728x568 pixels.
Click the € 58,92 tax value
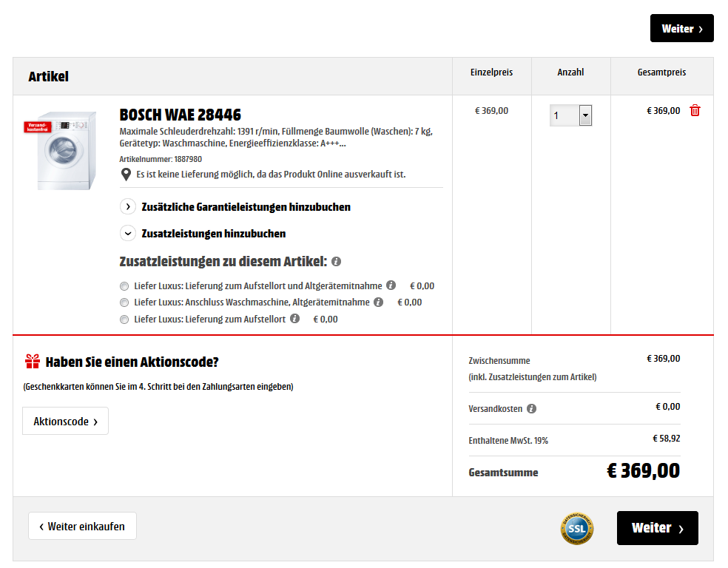(667, 438)
